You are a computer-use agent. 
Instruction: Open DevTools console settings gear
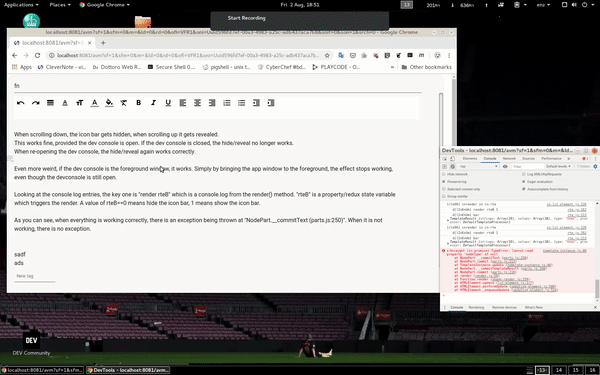tap(595, 166)
